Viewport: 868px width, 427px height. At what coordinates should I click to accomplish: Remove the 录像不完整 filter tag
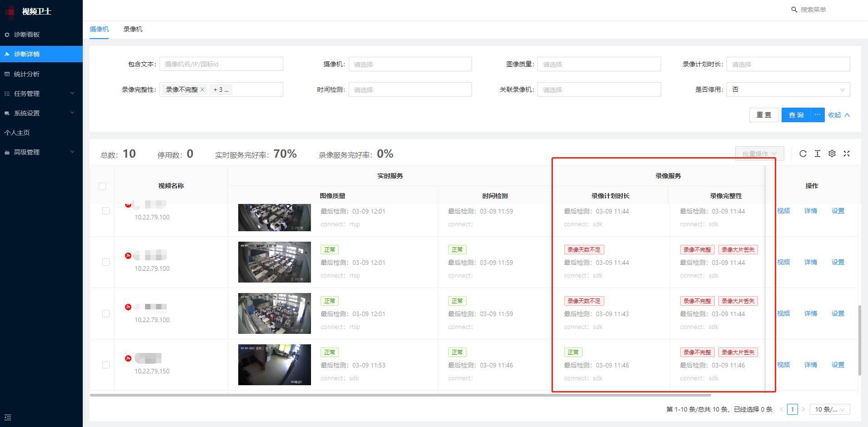[202, 89]
